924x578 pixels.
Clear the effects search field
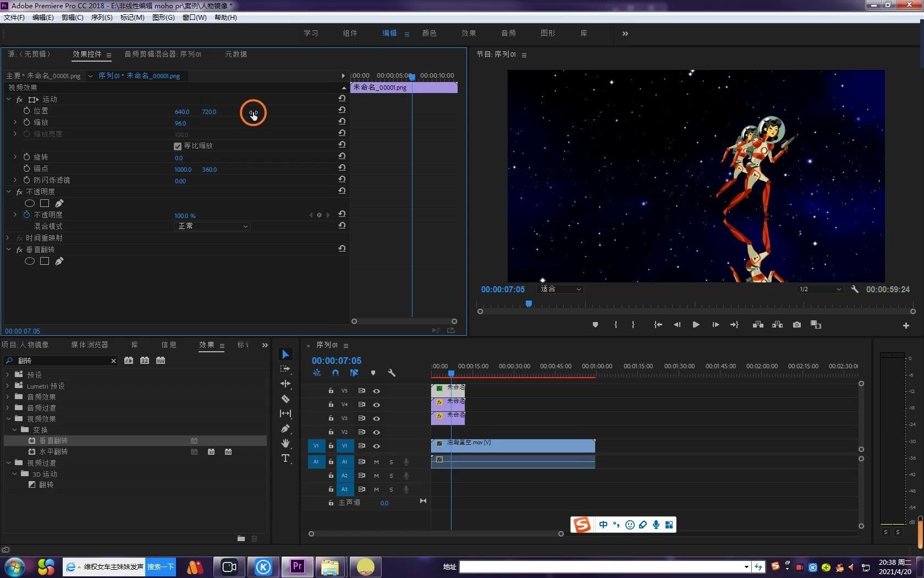[x=113, y=361]
